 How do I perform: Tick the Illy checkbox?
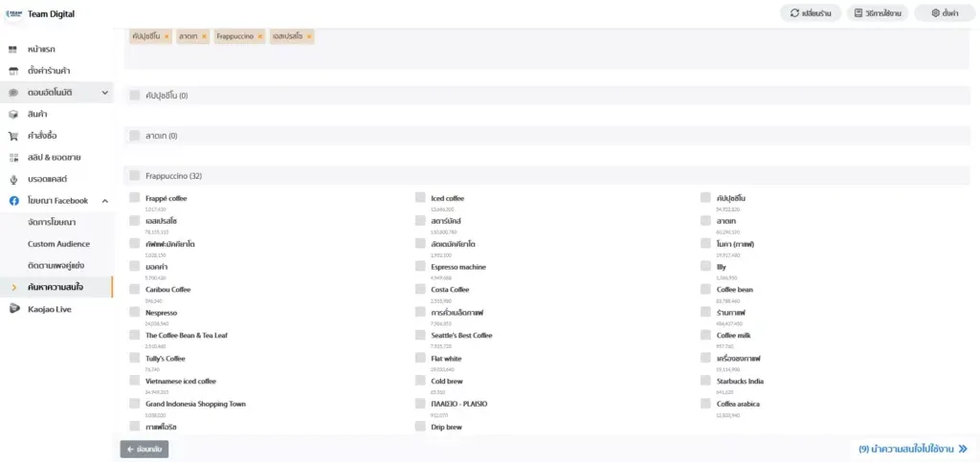point(705,267)
